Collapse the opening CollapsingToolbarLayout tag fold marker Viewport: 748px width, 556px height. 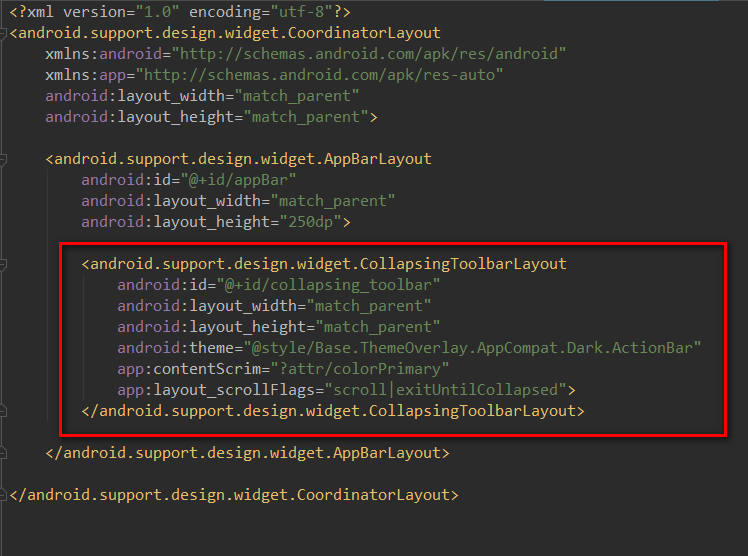(x=2, y=265)
